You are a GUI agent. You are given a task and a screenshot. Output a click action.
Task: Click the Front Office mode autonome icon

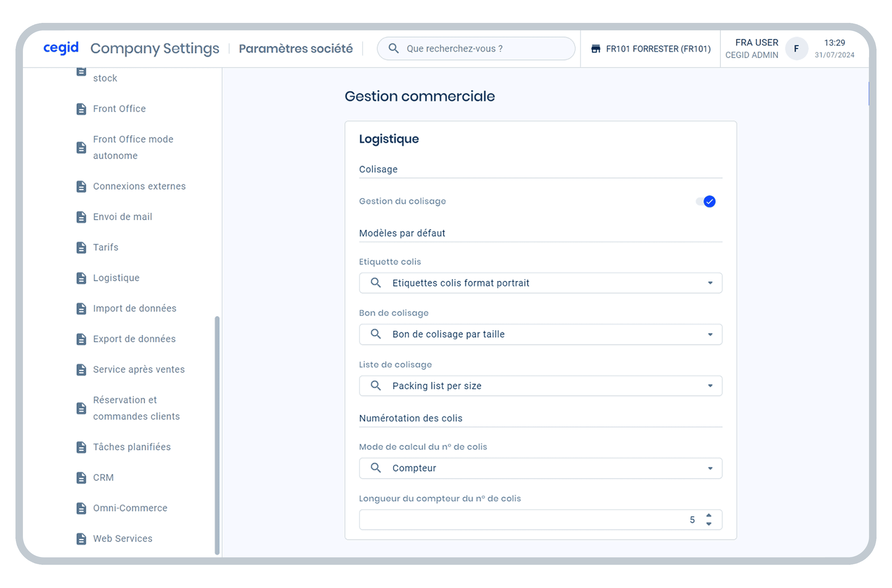[81, 148]
